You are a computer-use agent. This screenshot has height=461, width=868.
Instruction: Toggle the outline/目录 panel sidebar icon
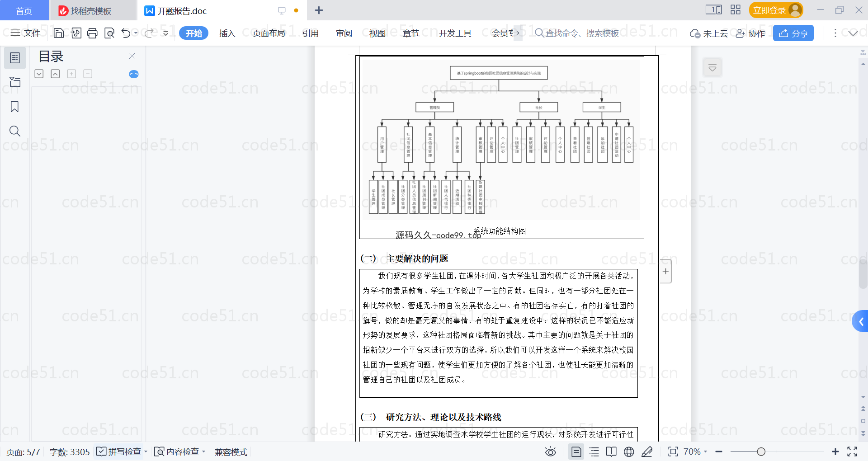pyautogui.click(x=15, y=58)
